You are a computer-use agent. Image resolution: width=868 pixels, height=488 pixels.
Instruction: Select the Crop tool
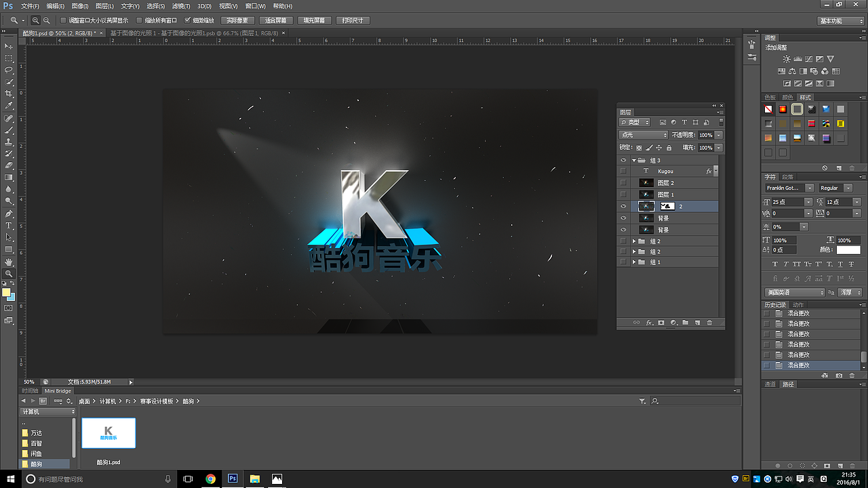(9, 94)
